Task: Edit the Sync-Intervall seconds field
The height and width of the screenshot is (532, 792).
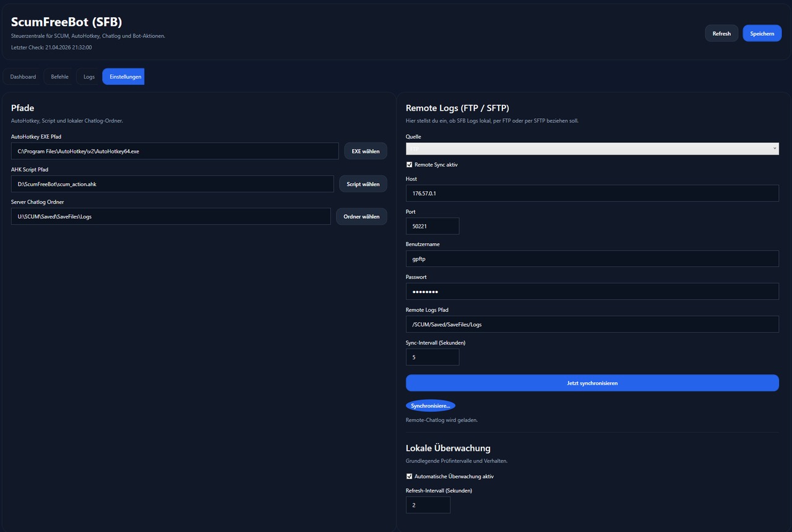Action: tap(432, 357)
